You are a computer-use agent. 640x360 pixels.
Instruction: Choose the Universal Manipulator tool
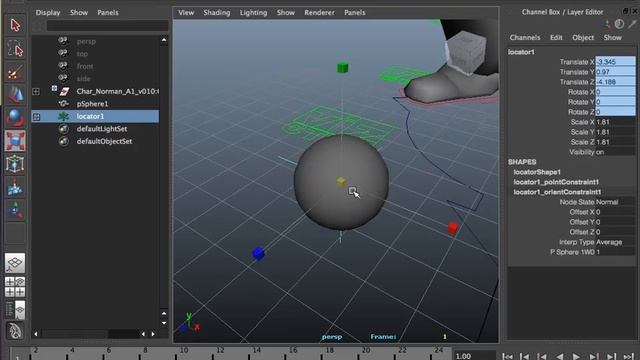[15, 164]
